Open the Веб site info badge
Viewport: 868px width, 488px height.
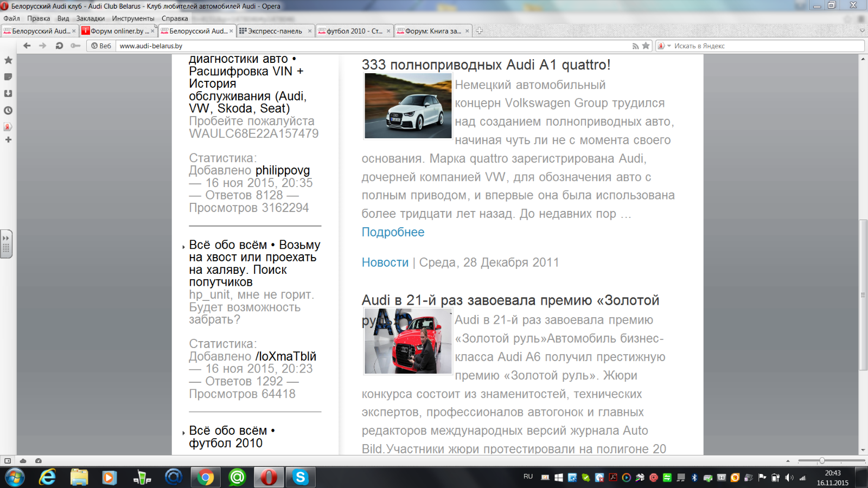coord(101,46)
